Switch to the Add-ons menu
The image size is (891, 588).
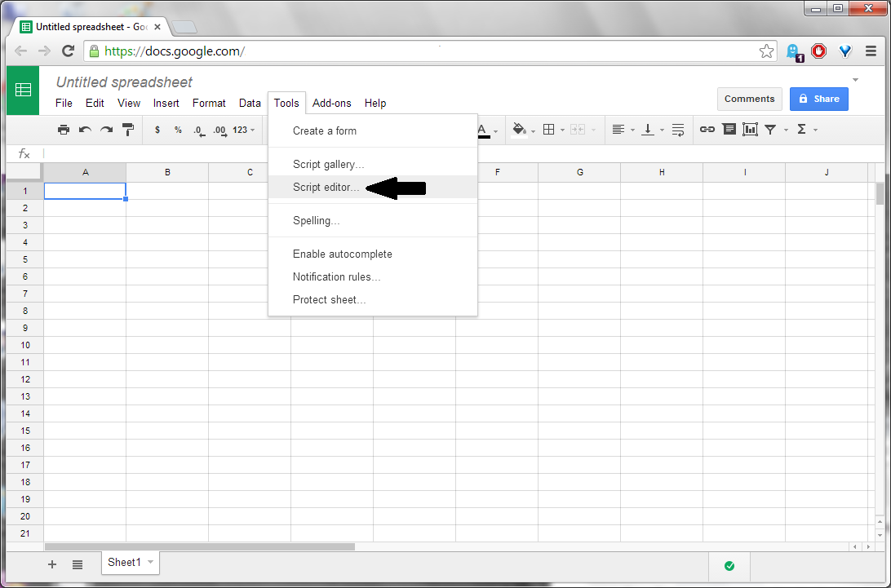[x=331, y=103]
